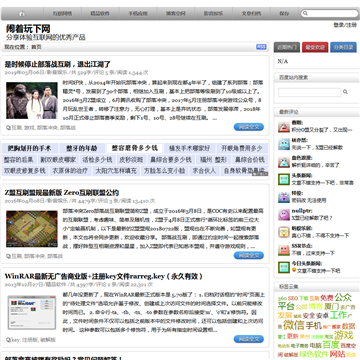
Task: Open the 影音娱乐 navigation menu item
Action: click(x=213, y=14)
